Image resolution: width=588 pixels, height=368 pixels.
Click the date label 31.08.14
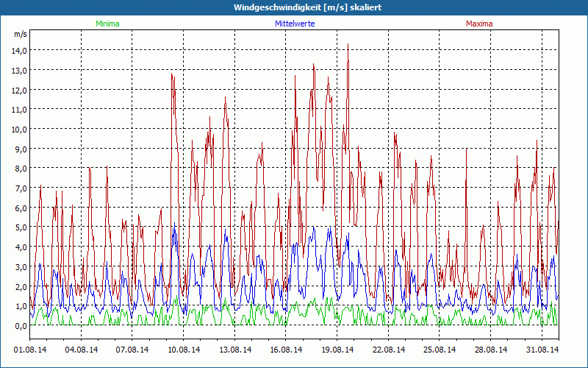542,350
